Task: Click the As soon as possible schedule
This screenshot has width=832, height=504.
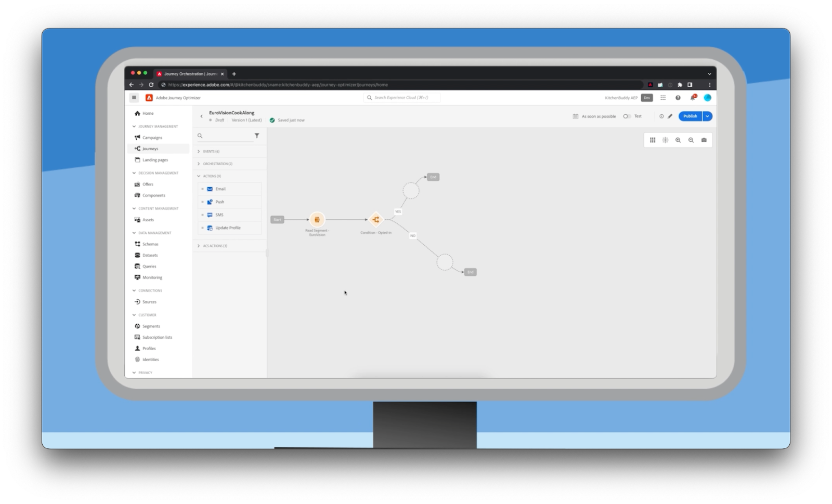Action: point(594,116)
